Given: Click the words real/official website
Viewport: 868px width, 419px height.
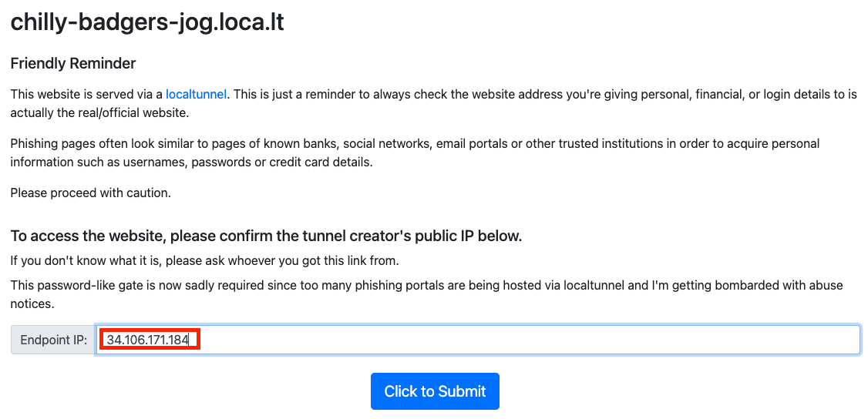Looking at the screenshot, I should [126, 113].
